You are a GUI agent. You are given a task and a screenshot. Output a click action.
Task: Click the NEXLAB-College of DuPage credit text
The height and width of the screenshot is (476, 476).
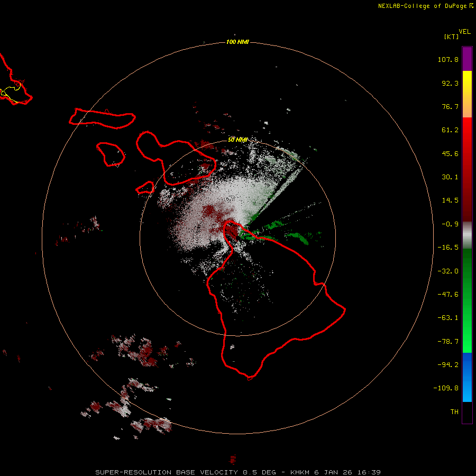tap(423, 6)
